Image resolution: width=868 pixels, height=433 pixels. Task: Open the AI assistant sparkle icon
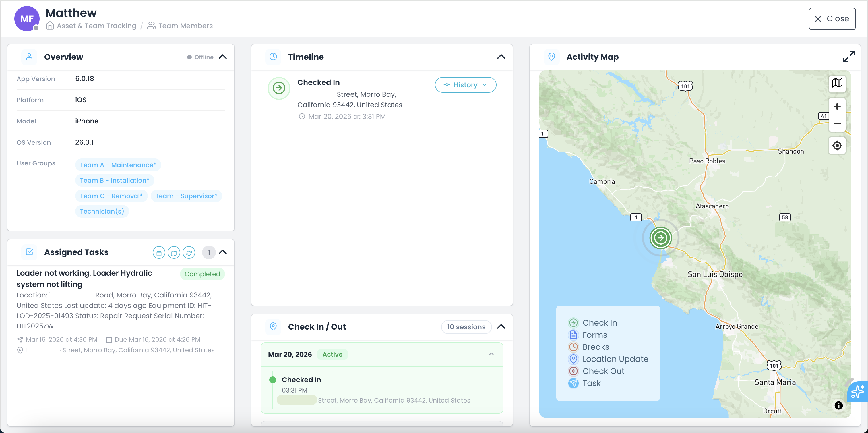tap(858, 392)
